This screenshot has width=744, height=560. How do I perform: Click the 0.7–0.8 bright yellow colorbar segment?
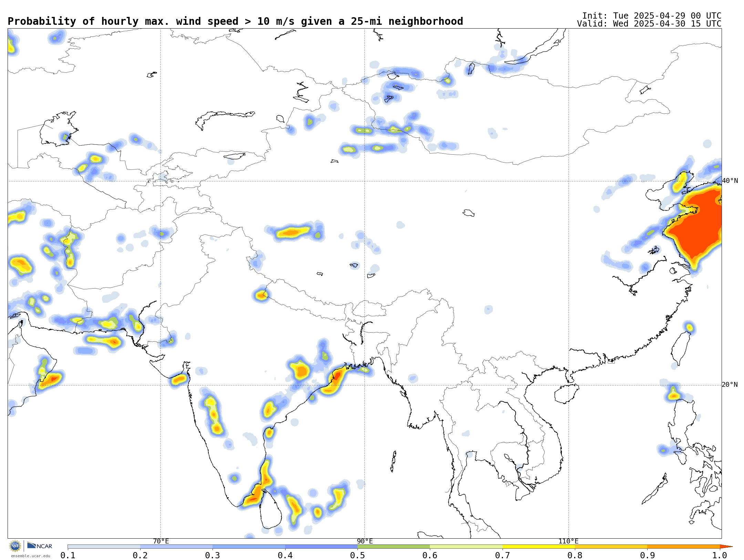coord(539,547)
